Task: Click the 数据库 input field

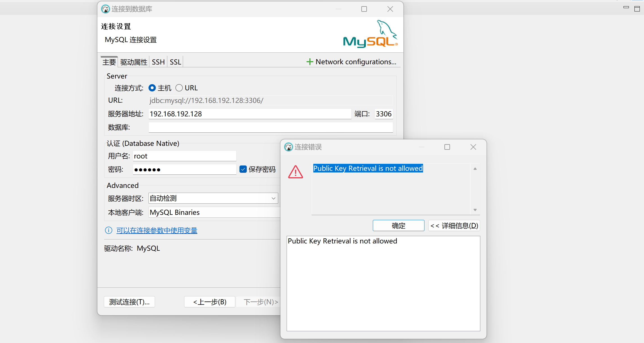Action: (270, 127)
